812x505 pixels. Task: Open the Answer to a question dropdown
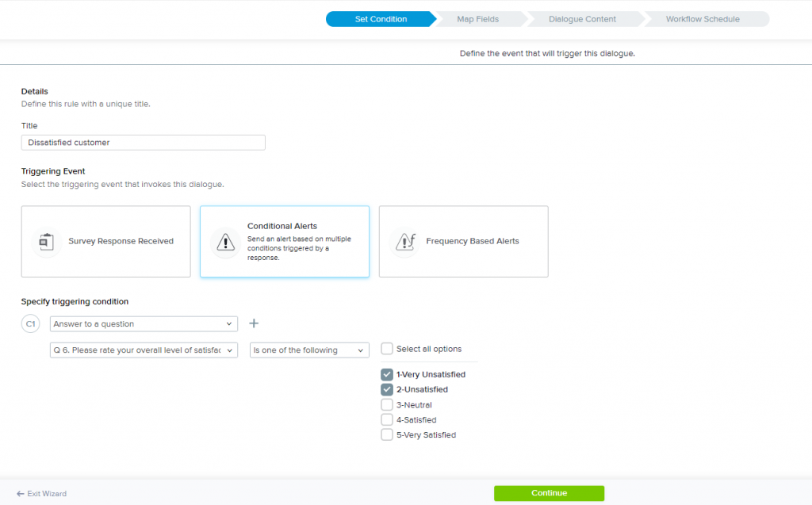click(144, 323)
